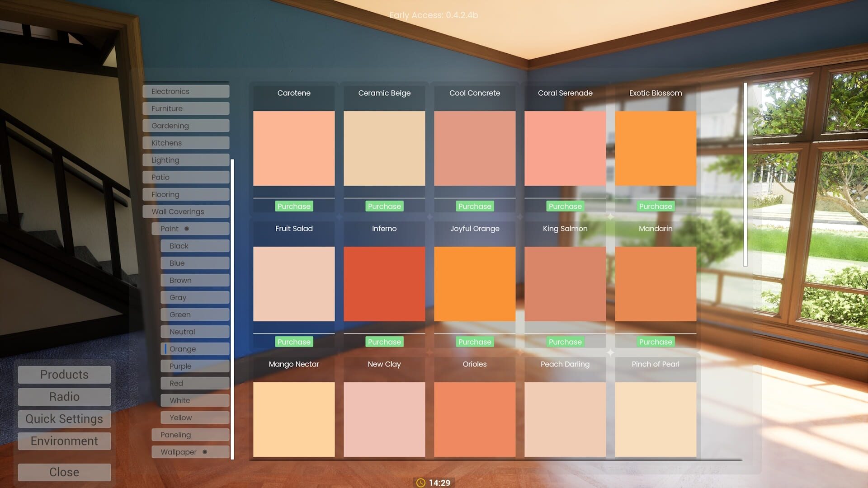
Task: Purchase the Joyful Orange paint
Action: (x=474, y=342)
